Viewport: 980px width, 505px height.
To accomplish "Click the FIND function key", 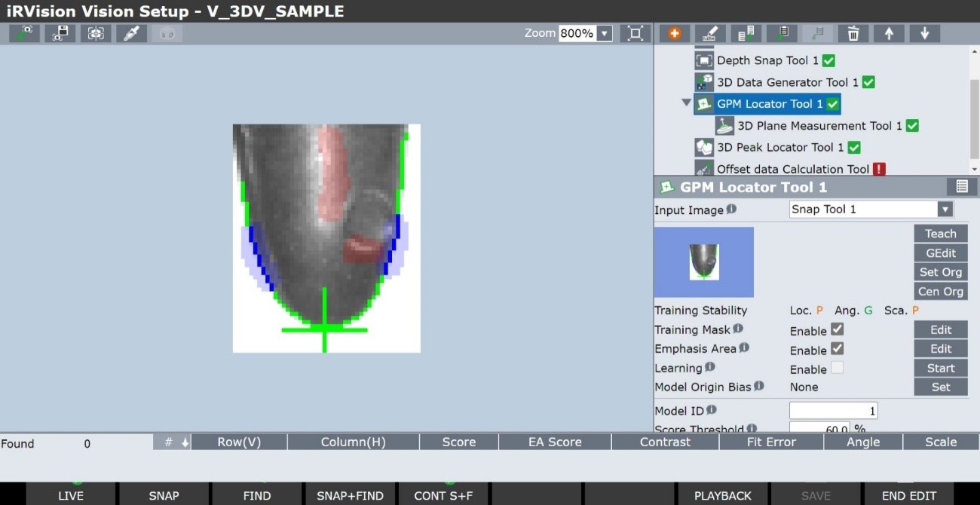I will 257,495.
